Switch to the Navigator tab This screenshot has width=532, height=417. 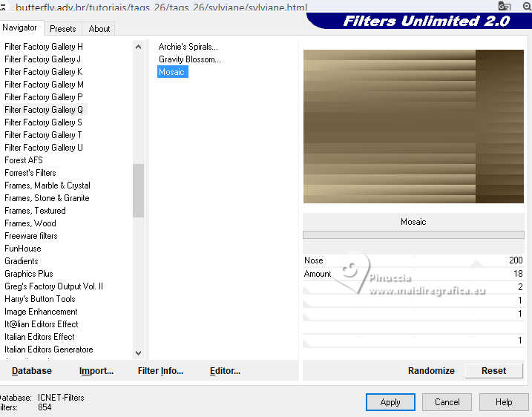tap(21, 27)
